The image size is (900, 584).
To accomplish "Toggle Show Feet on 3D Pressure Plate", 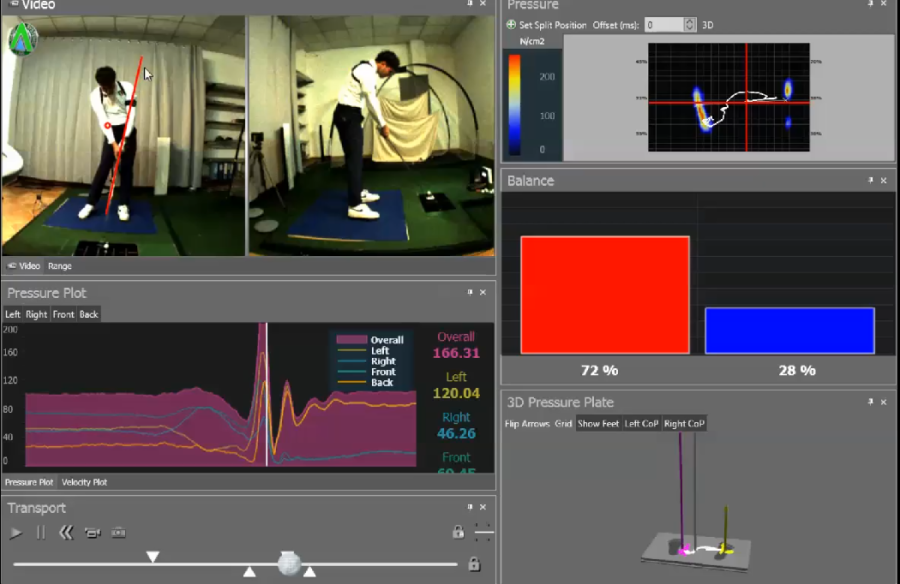I will (x=598, y=424).
